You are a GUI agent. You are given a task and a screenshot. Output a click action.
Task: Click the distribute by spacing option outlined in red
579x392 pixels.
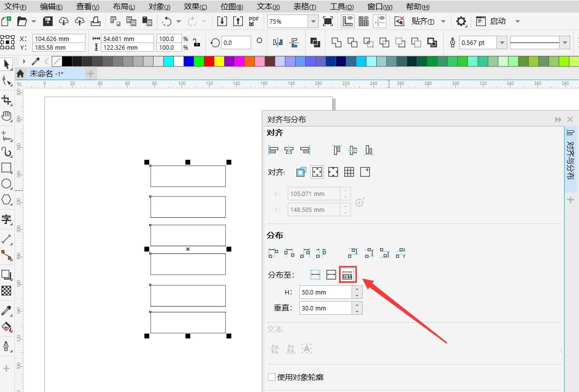[347, 275]
